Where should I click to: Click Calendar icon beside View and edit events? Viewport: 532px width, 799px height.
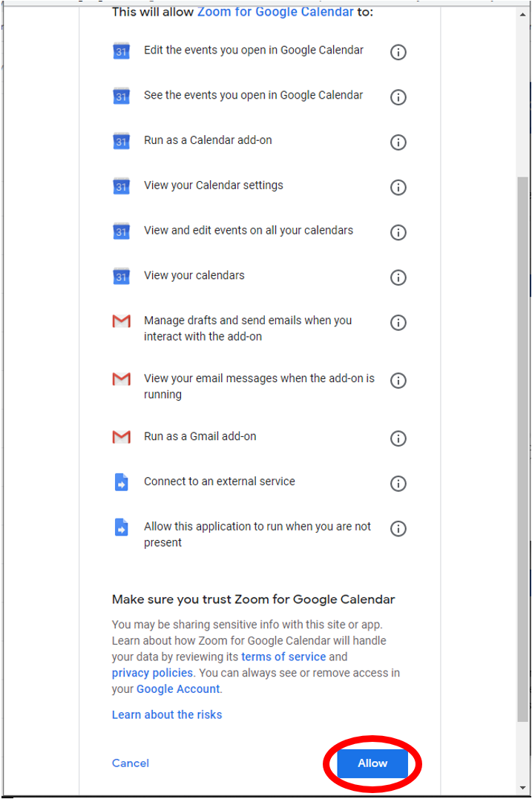click(121, 231)
